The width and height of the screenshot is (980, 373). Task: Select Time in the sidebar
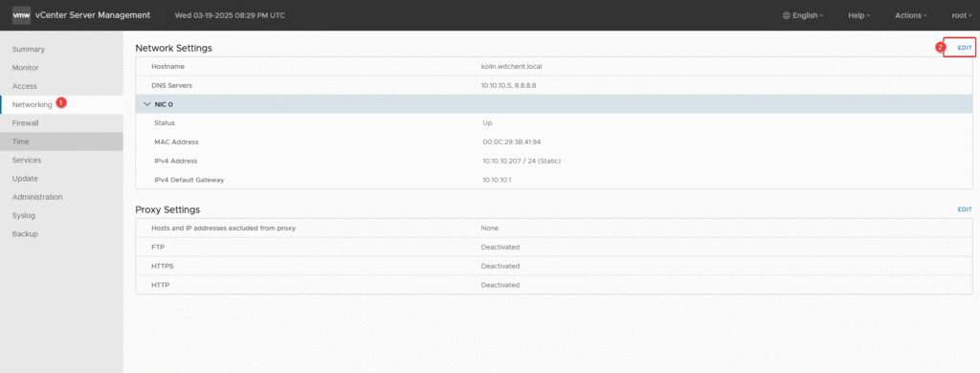(x=61, y=142)
